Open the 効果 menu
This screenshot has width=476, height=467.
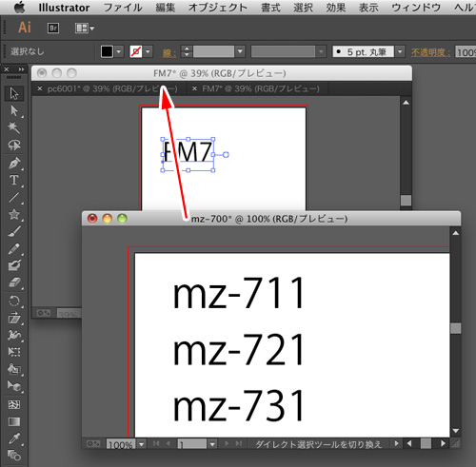pyautogui.click(x=336, y=8)
